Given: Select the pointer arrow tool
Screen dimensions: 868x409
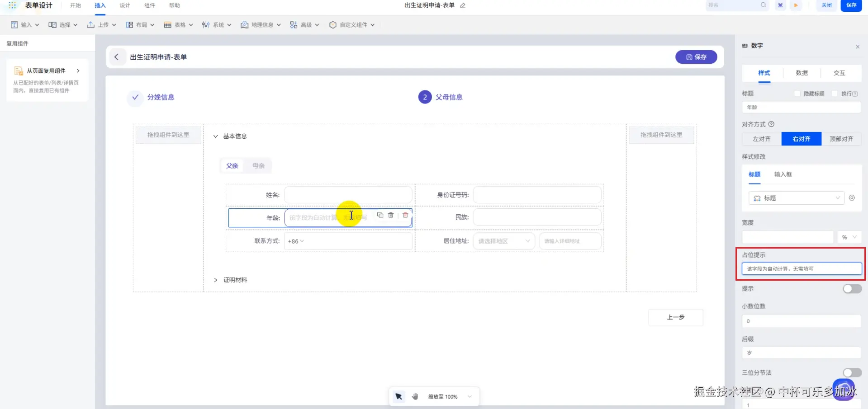Looking at the screenshot, I should click(398, 396).
